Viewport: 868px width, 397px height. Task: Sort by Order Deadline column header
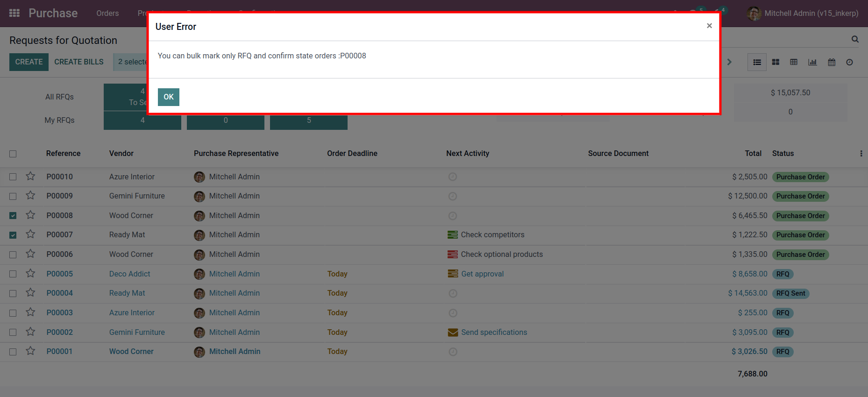coord(352,153)
